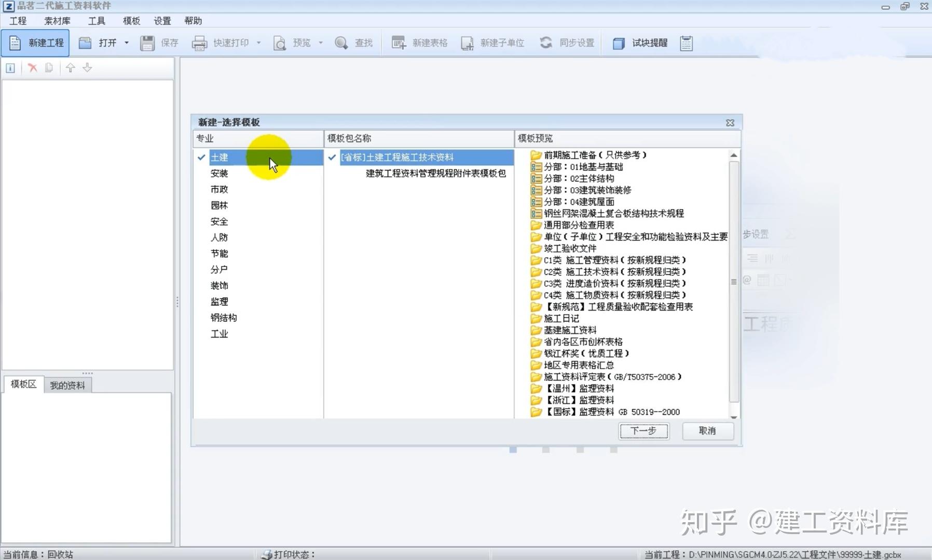Close the 新建-选择模板 dialog
932x560 pixels.
click(730, 123)
